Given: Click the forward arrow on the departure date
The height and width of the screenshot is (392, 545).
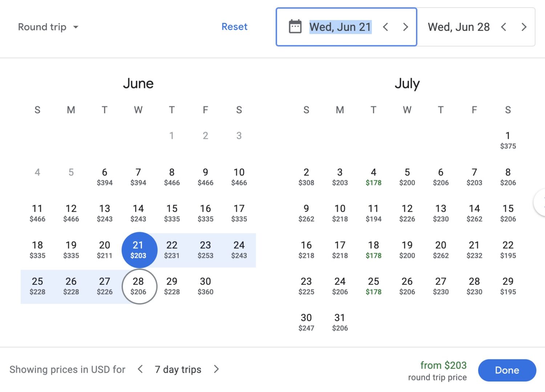Looking at the screenshot, I should tap(405, 27).
